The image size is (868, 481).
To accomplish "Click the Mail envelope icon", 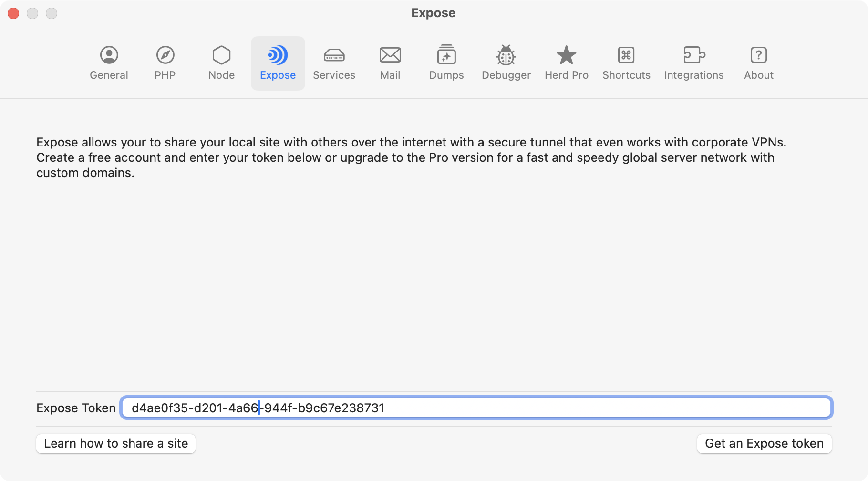I will tap(390, 55).
